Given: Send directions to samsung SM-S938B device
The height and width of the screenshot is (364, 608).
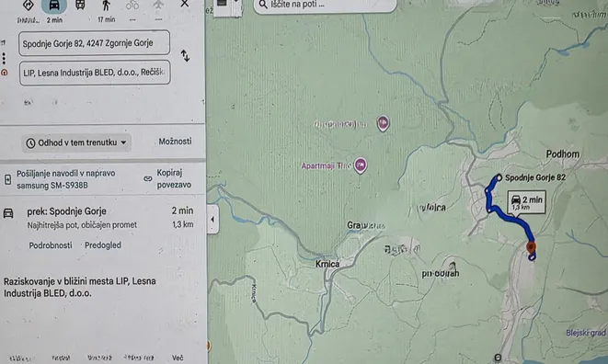Looking at the screenshot, I should tap(66, 179).
